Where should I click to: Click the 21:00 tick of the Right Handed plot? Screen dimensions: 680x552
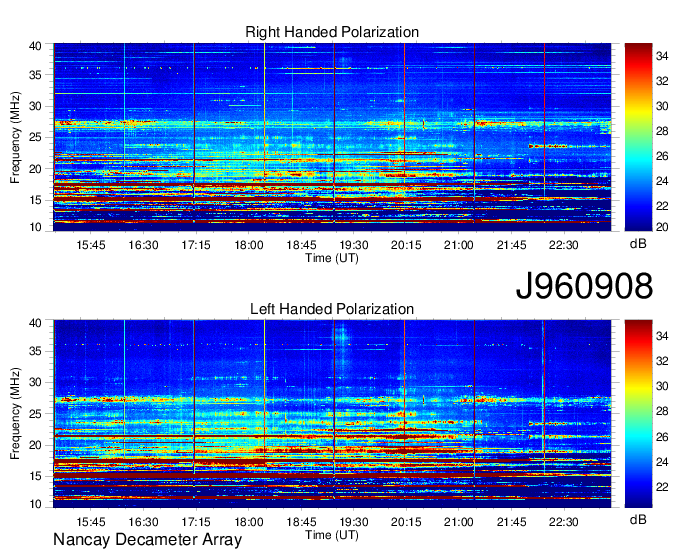click(x=459, y=245)
